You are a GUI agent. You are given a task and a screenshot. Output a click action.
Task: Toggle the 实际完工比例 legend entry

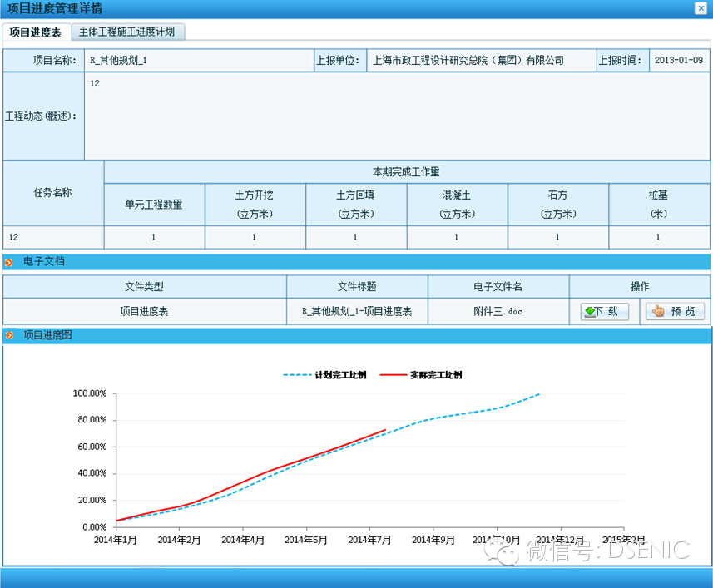pyautogui.click(x=421, y=375)
